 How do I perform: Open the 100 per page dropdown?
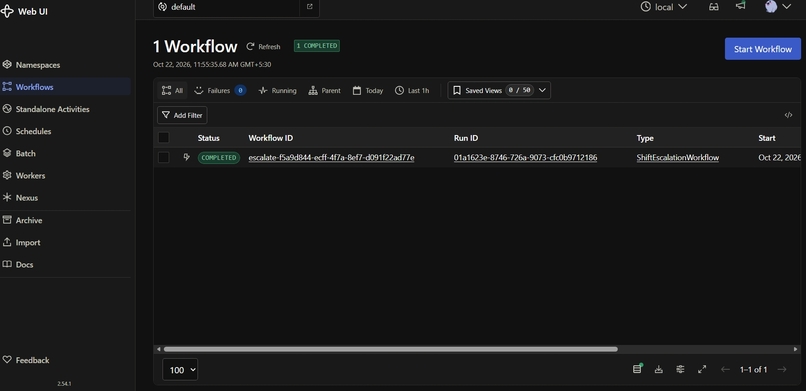180,369
